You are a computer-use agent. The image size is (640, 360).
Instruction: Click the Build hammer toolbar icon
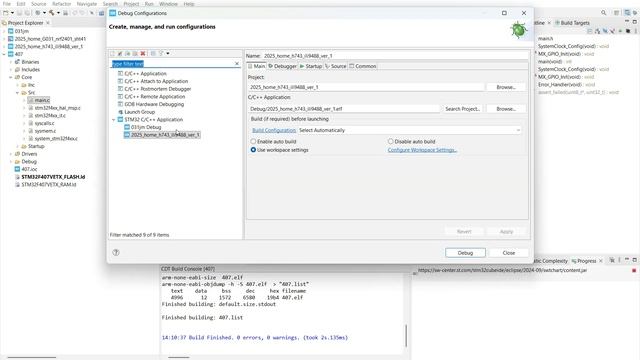51,13
